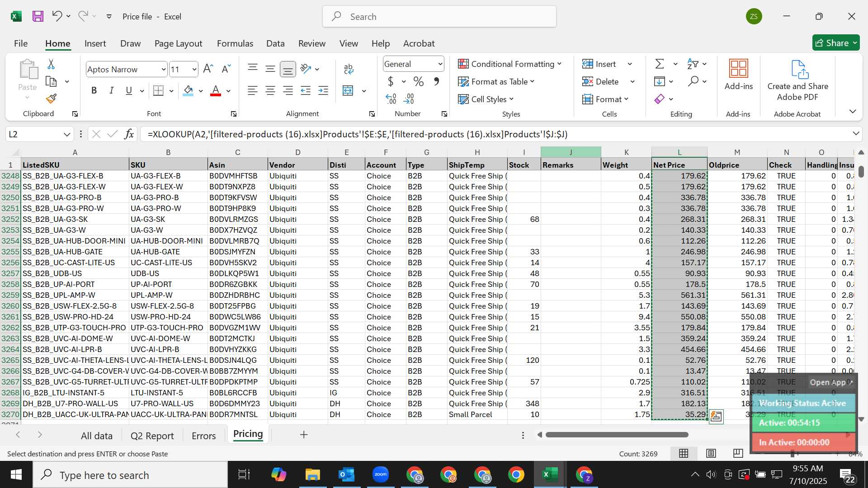Click the Undo arrow icon

57,16
